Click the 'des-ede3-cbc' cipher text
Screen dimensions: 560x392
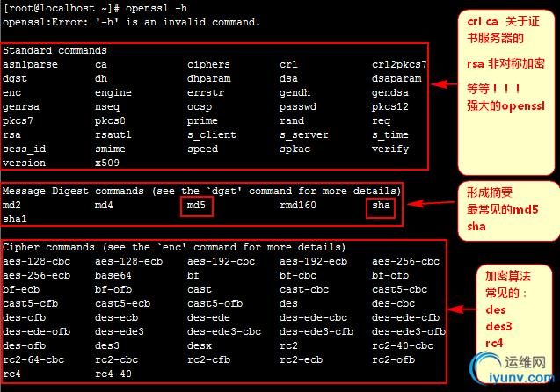click(x=224, y=331)
